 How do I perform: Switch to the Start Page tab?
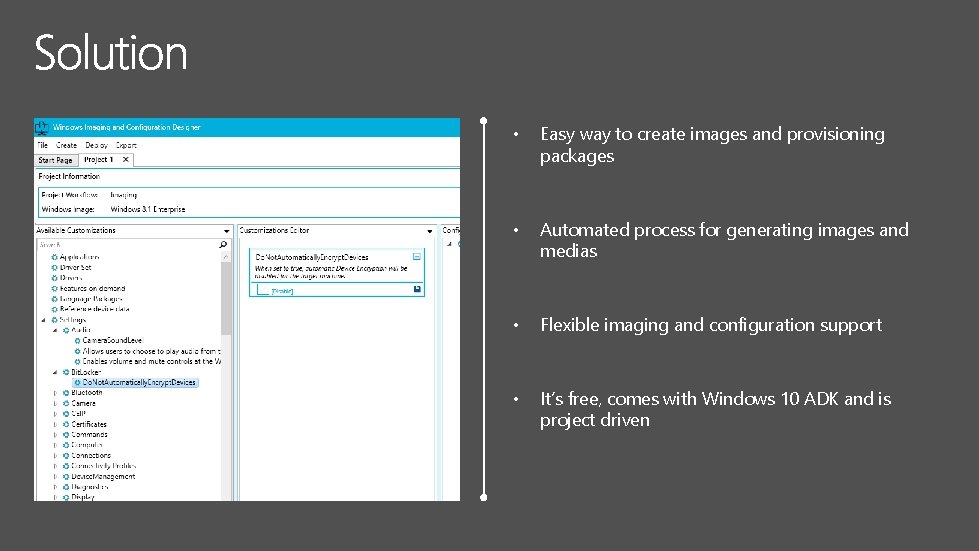coord(56,160)
